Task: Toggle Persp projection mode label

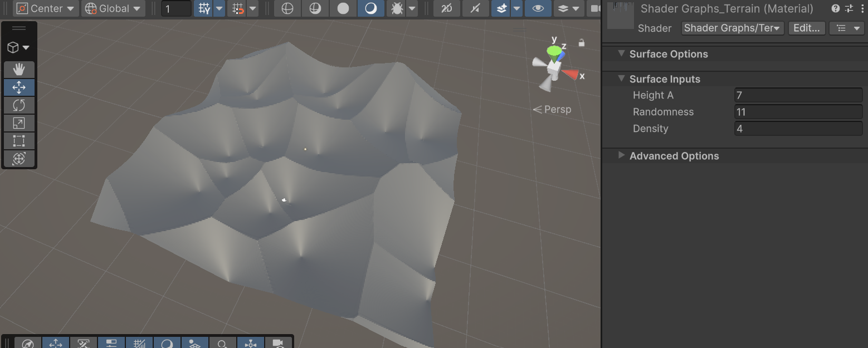Action: point(552,109)
